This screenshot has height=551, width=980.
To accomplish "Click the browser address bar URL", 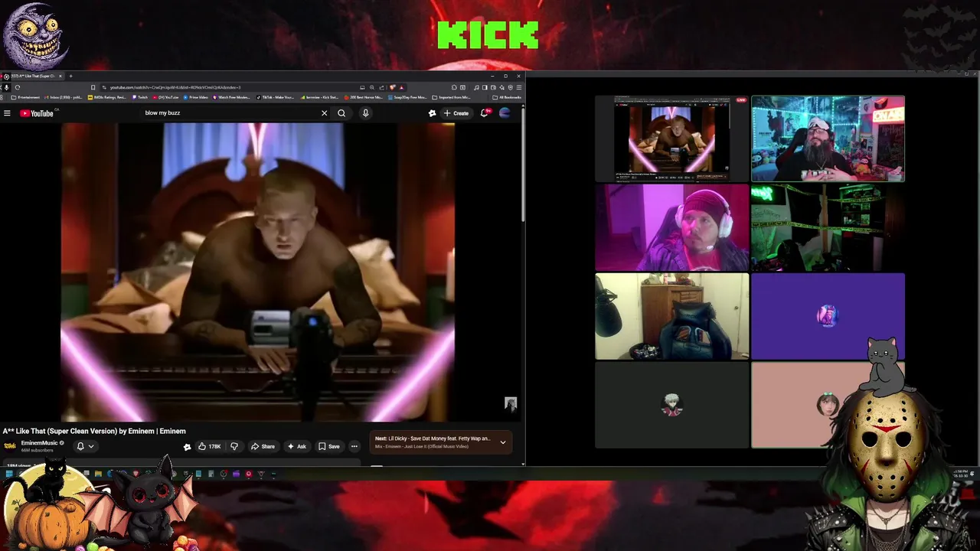I will point(175,87).
